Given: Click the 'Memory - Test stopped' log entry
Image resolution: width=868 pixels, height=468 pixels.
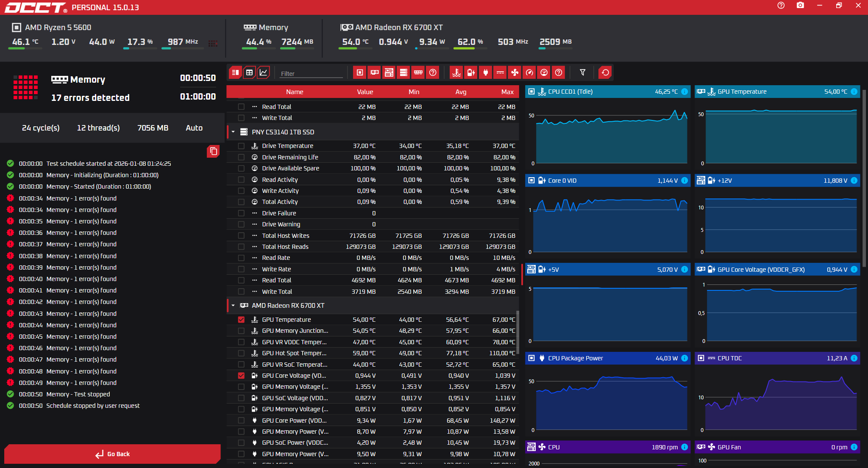Looking at the screenshot, I should click(78, 394).
